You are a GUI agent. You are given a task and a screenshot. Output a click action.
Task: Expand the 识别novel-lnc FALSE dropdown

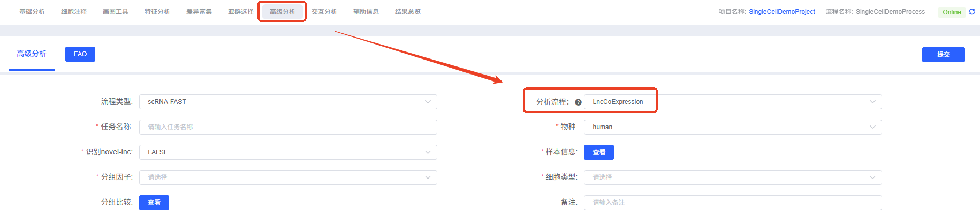pyautogui.click(x=288, y=152)
